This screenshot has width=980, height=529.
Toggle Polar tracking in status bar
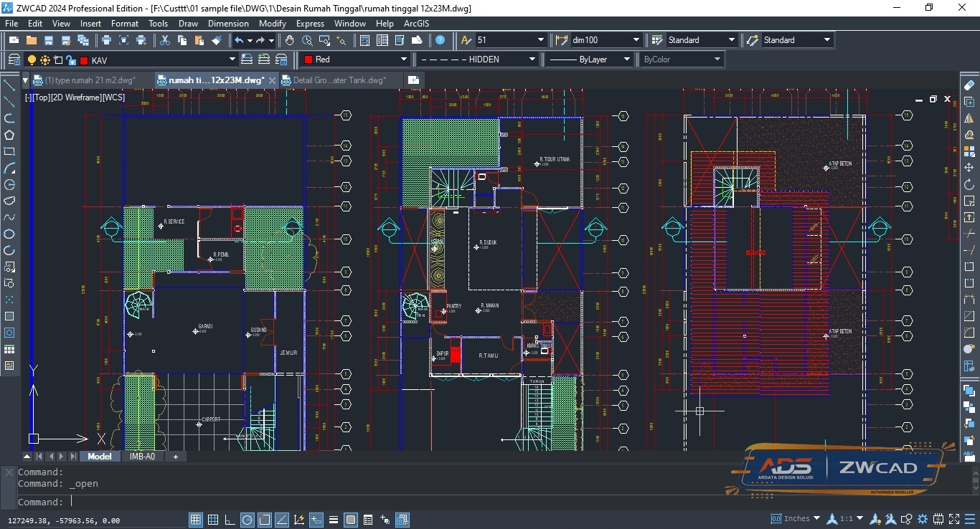tap(248, 520)
